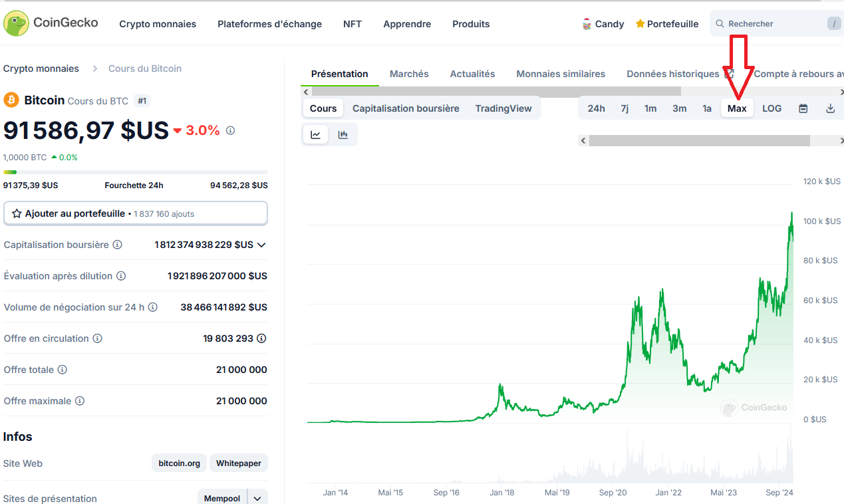Click info icon next to Offre maximale

coord(80,401)
